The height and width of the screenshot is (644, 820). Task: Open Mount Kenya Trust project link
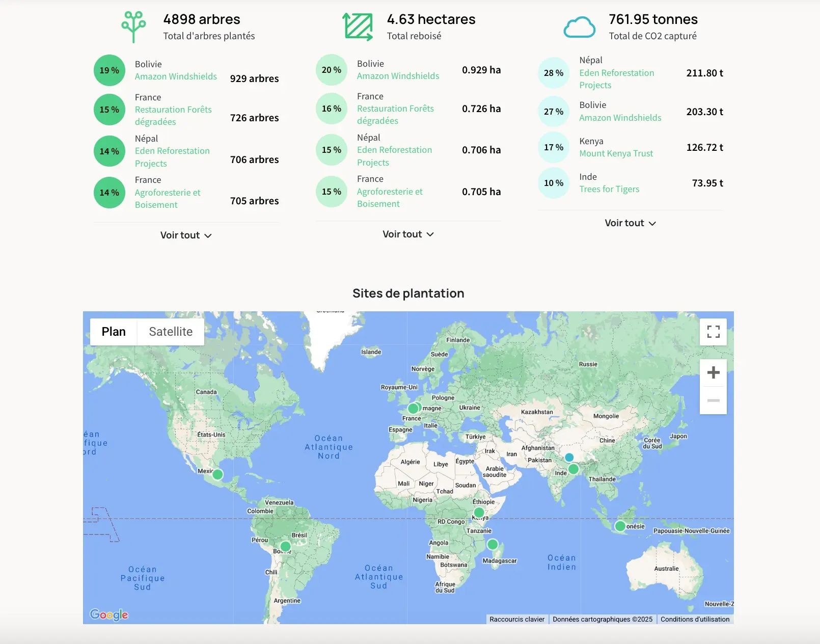coord(616,153)
